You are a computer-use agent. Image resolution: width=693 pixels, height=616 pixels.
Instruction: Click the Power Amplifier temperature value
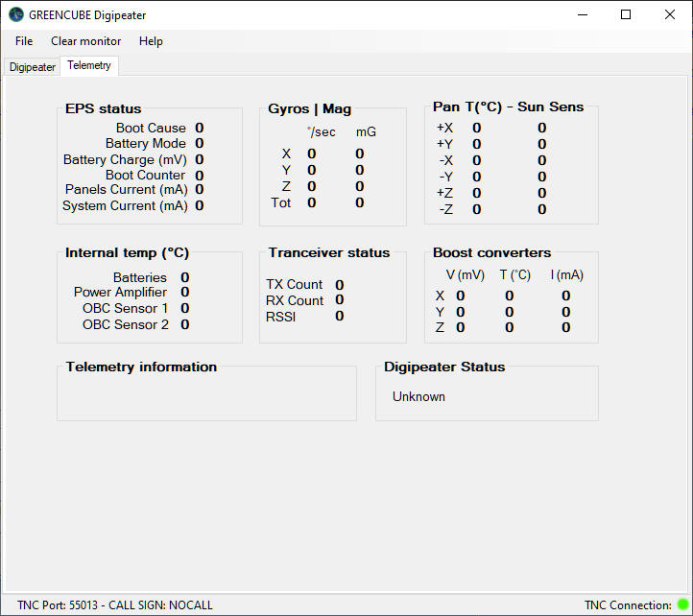point(184,292)
